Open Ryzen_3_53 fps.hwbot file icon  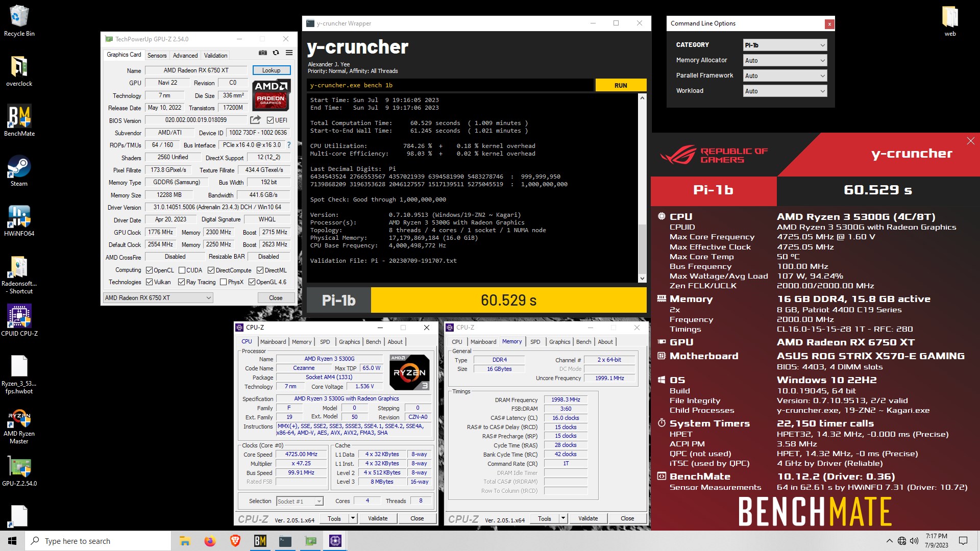[x=19, y=375]
